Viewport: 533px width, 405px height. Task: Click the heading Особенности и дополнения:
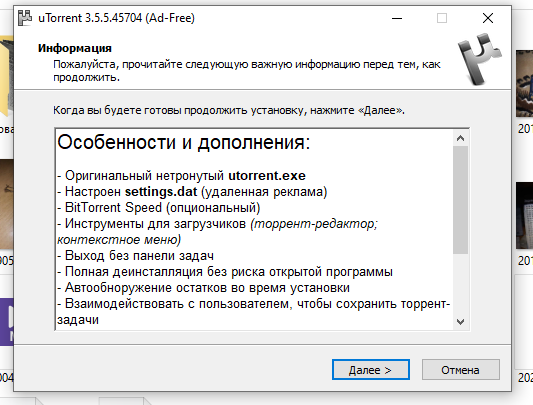pyautogui.click(x=184, y=142)
